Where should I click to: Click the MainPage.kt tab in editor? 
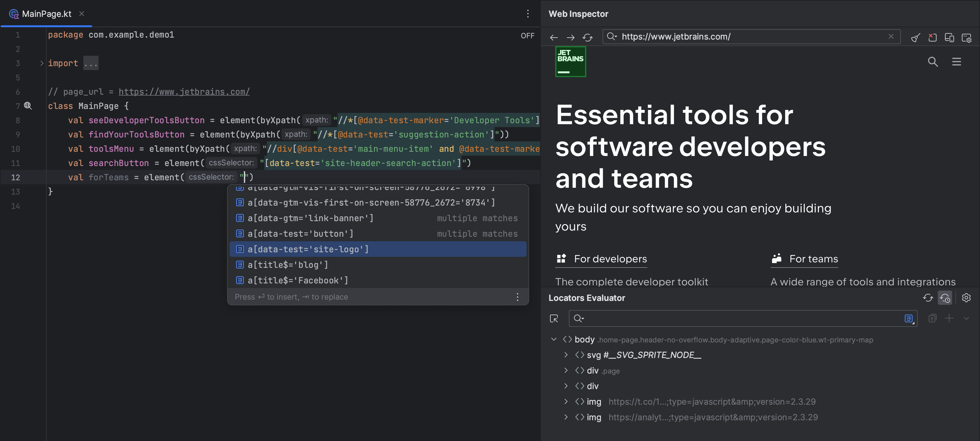coord(46,13)
